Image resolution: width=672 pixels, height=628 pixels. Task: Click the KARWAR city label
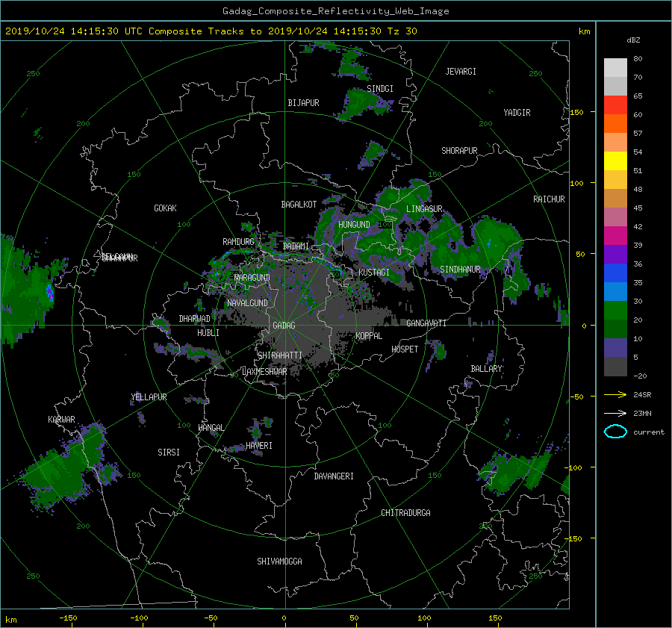(61, 420)
